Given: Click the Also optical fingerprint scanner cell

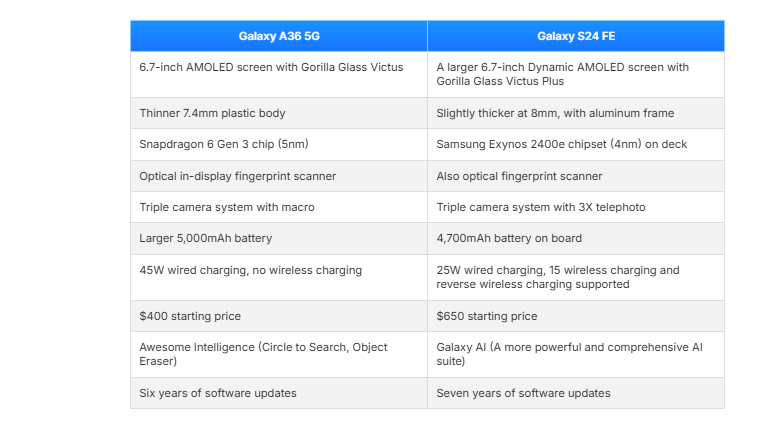Looking at the screenshot, I should pyautogui.click(x=576, y=176).
